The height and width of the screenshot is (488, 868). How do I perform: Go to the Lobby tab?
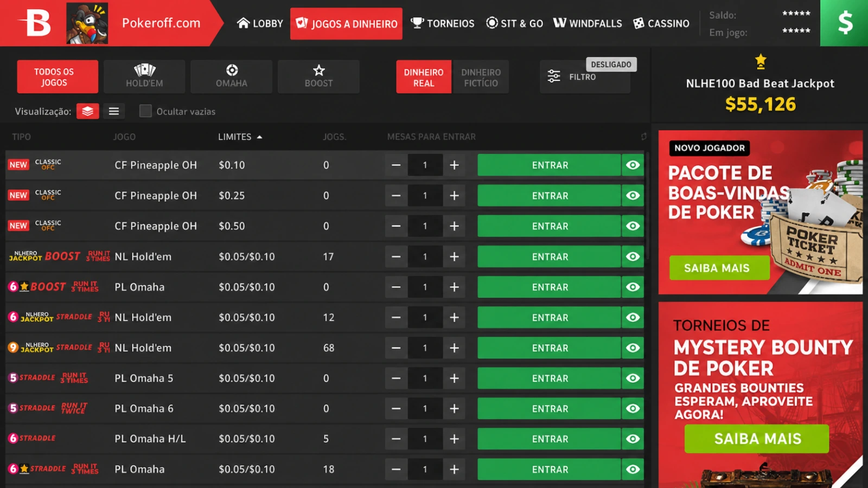pos(260,23)
